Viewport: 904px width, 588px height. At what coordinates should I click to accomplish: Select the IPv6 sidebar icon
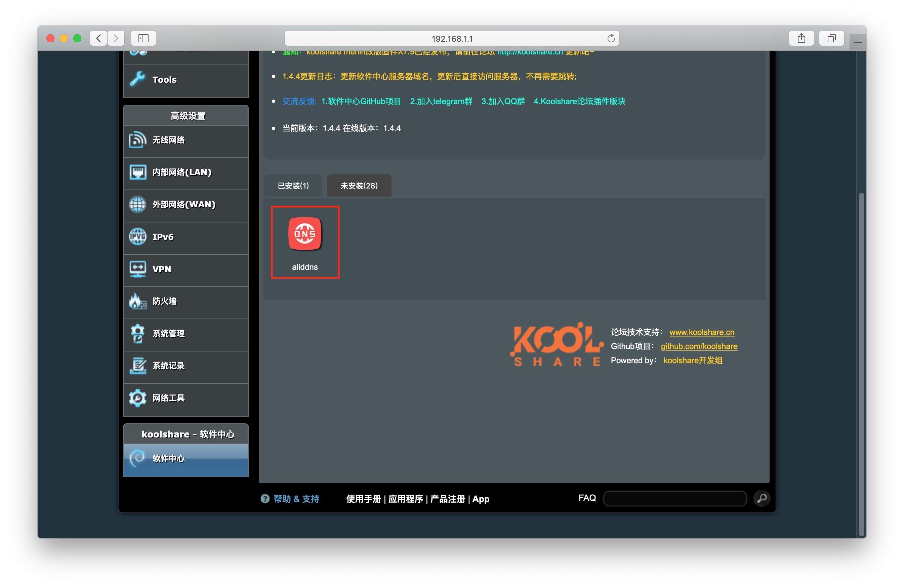[137, 237]
